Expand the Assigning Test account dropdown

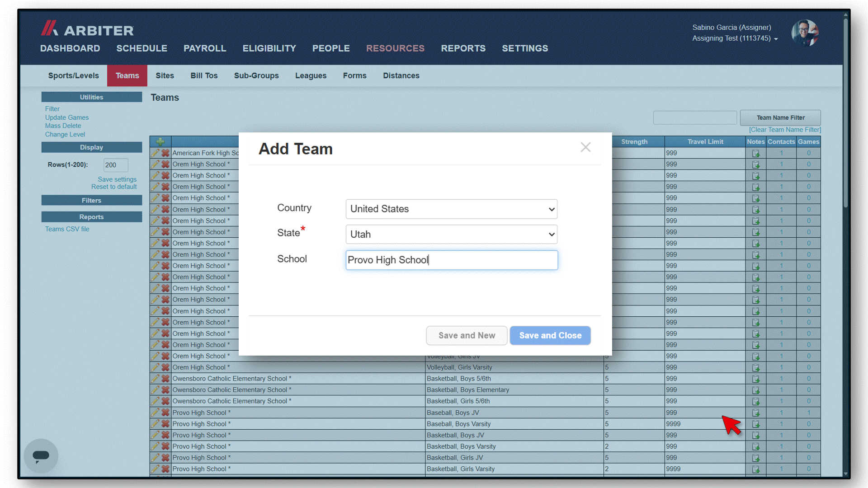[735, 38]
